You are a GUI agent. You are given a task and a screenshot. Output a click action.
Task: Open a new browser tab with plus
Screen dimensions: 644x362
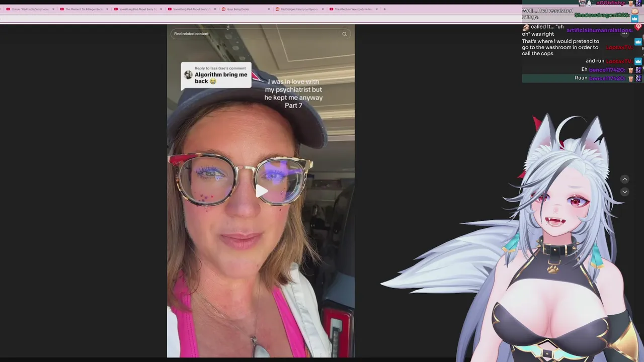[385, 9]
